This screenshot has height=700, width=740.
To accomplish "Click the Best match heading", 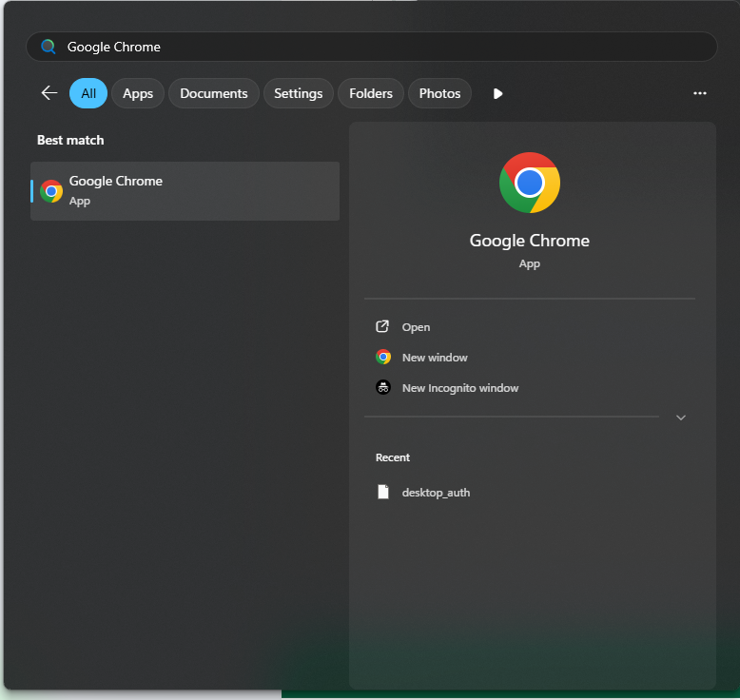I will tap(70, 140).
